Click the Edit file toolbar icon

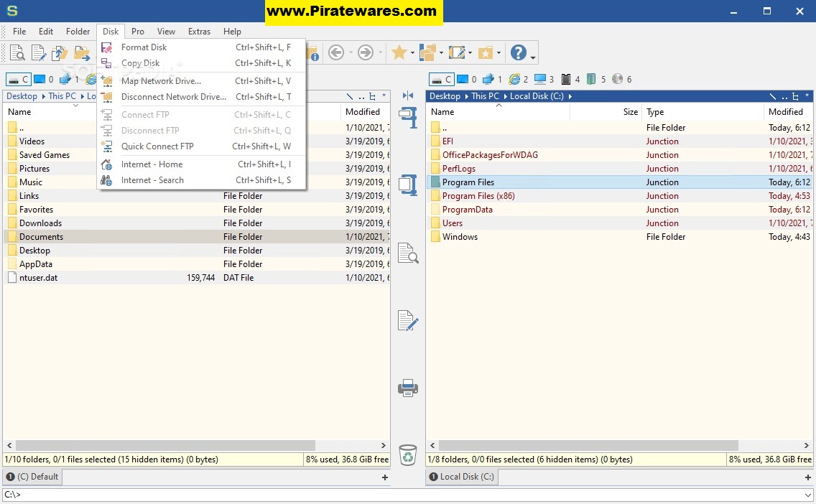(x=39, y=52)
